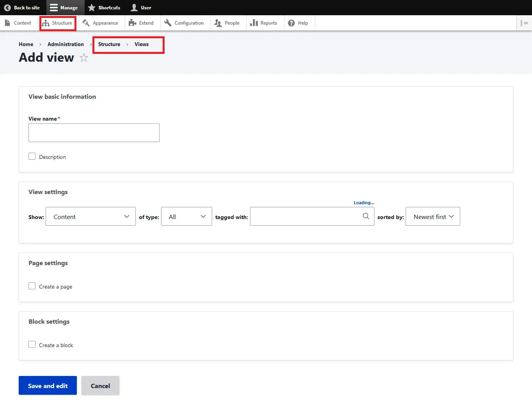
Task: Click the Back to site arrow icon
Action: pyautogui.click(x=7, y=7)
